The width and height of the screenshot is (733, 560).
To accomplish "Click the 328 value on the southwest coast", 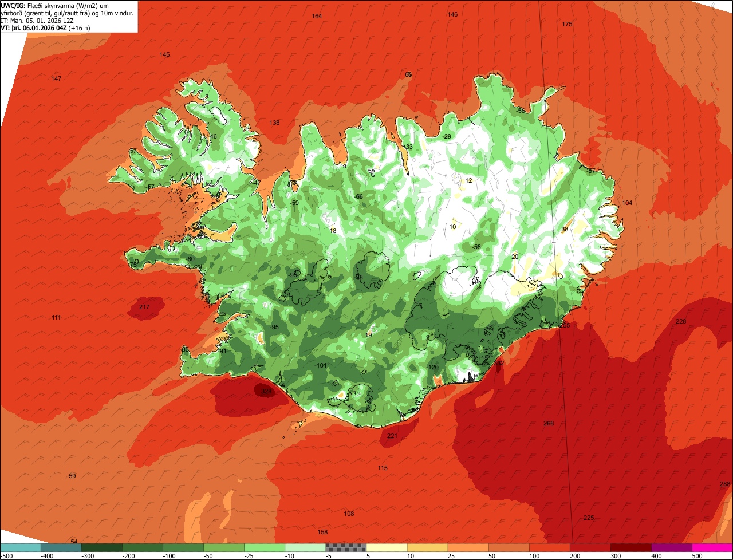I will click(x=266, y=392).
